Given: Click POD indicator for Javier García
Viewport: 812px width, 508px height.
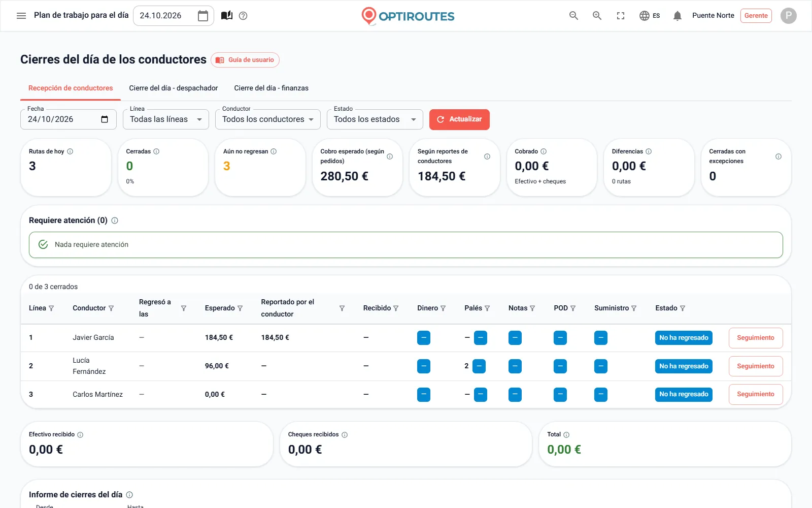Looking at the screenshot, I should click(560, 338).
